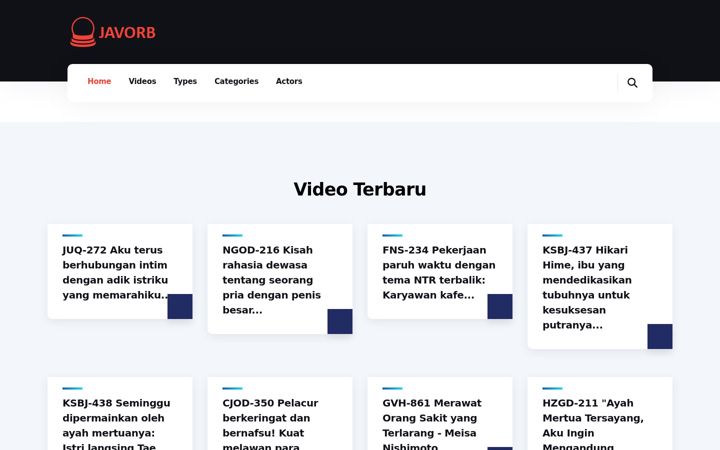Open the Types menu item

185,81
